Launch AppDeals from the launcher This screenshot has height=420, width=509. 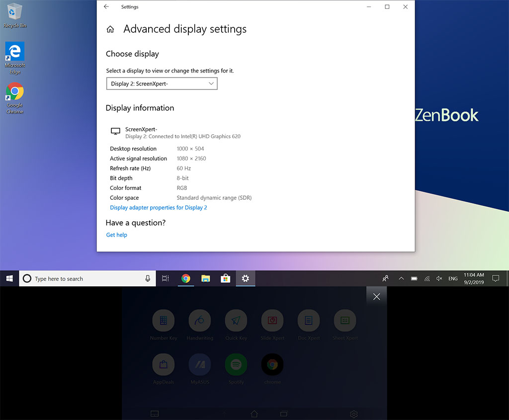click(163, 369)
